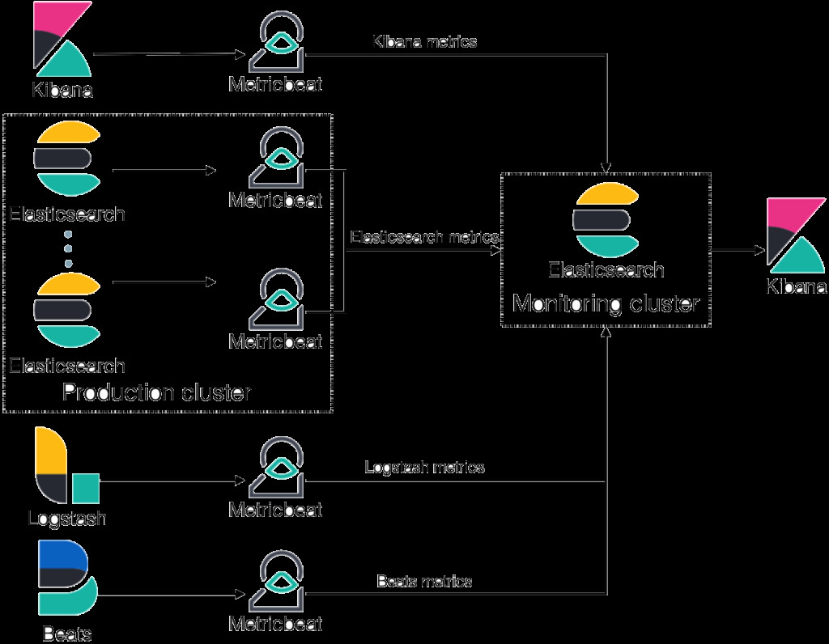The height and width of the screenshot is (644, 829).
Task: Click the "Beats metrics" arrow label
Action: (424, 582)
